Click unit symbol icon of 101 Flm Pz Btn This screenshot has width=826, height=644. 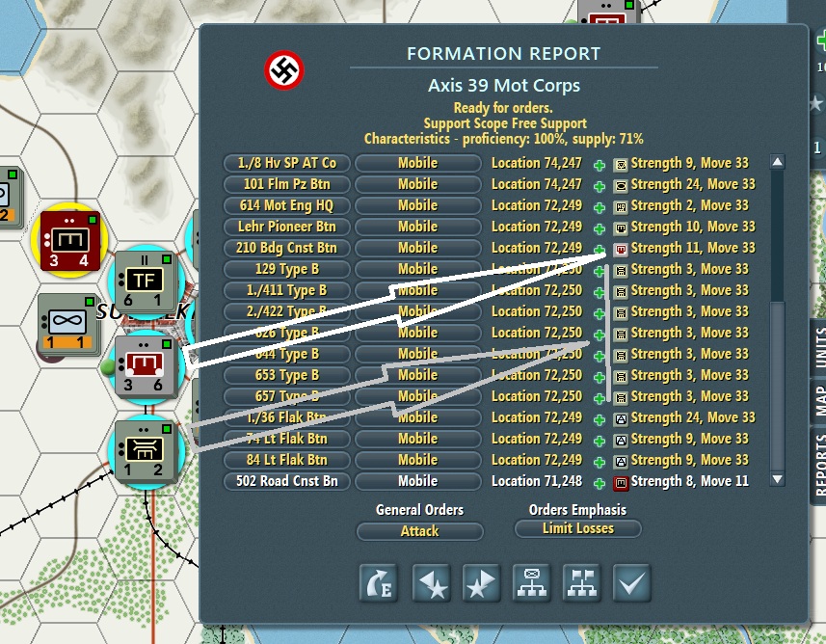tap(621, 186)
